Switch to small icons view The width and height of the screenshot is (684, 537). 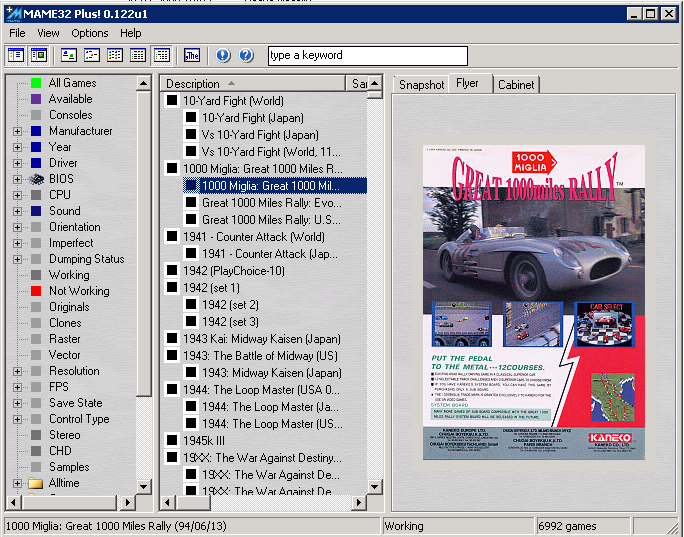(92, 55)
